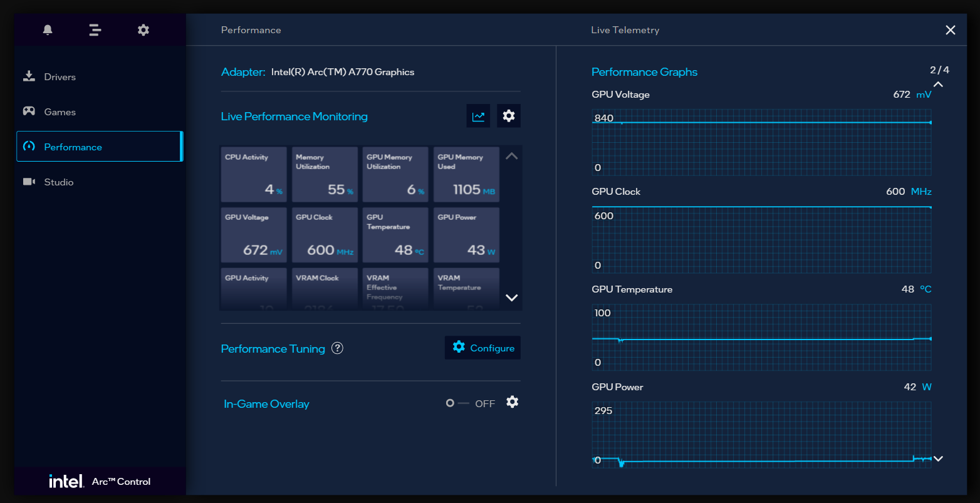This screenshot has height=503, width=980.
Task: Enable the In-Game Overlay toggle
Action: (450, 403)
